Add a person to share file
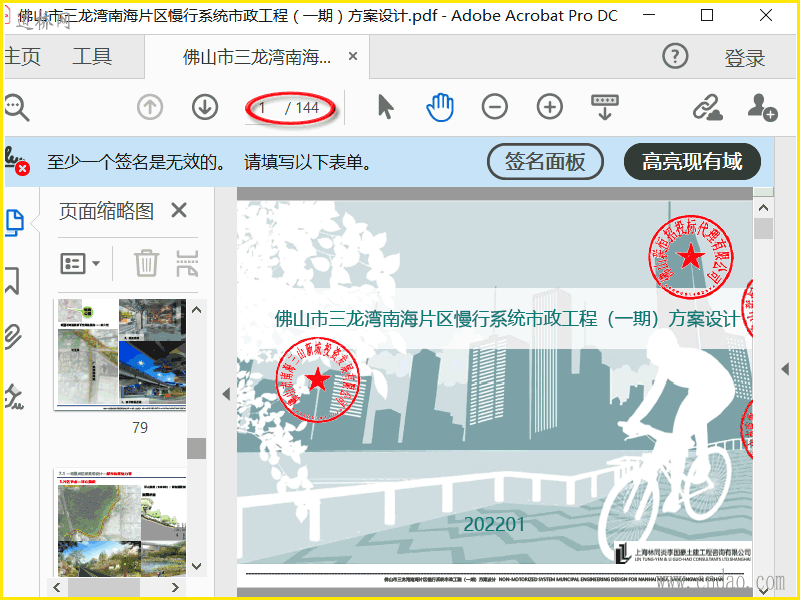 [762, 108]
